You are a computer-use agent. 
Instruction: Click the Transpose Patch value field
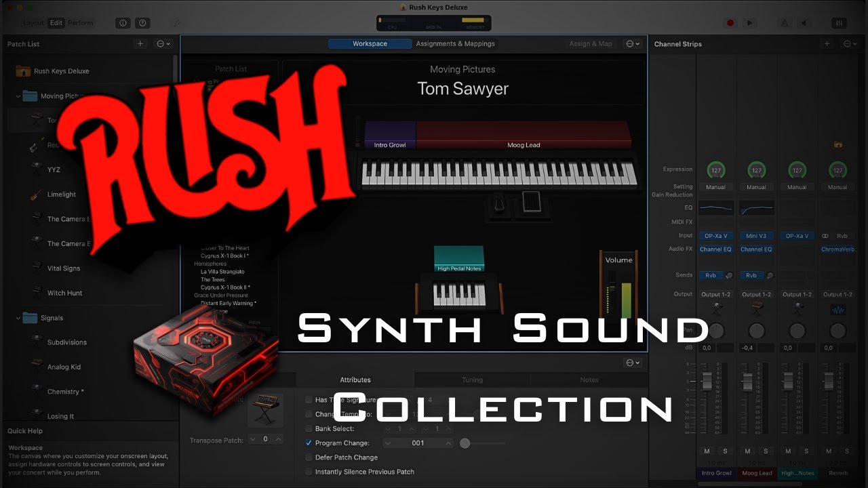[265, 439]
